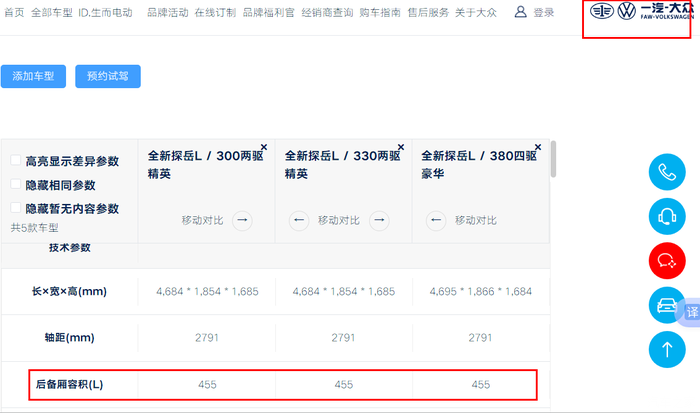Open the headset customer service icon
This screenshot has height=413, width=700.
[665, 216]
